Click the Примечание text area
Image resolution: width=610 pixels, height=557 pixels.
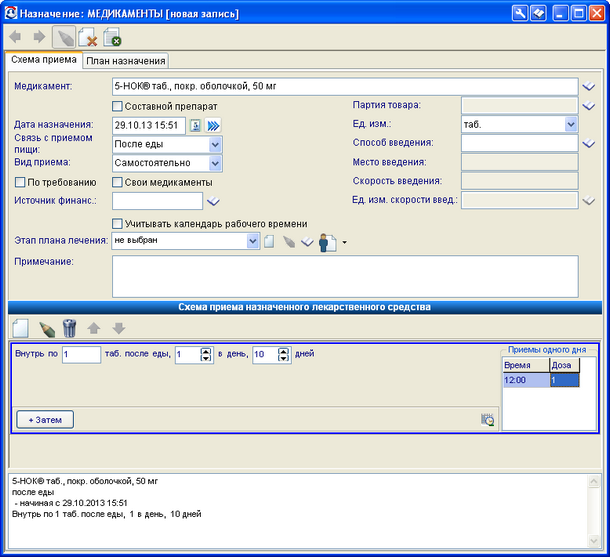tap(345, 277)
